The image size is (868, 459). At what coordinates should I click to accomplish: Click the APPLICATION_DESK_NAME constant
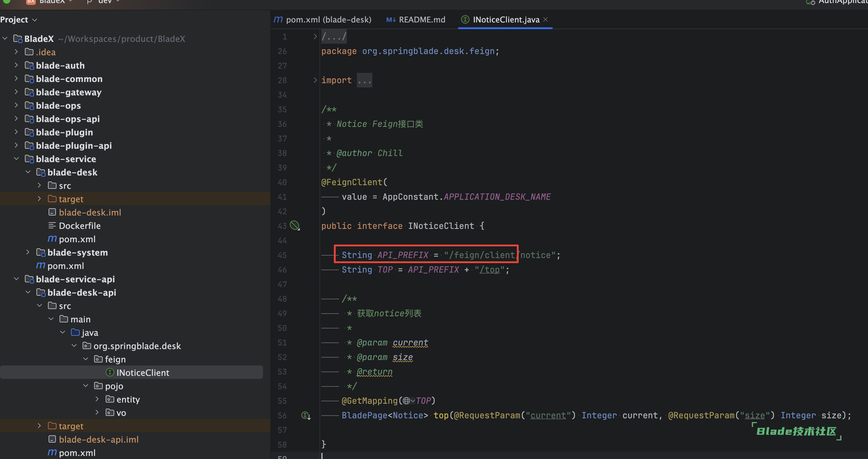tap(497, 197)
